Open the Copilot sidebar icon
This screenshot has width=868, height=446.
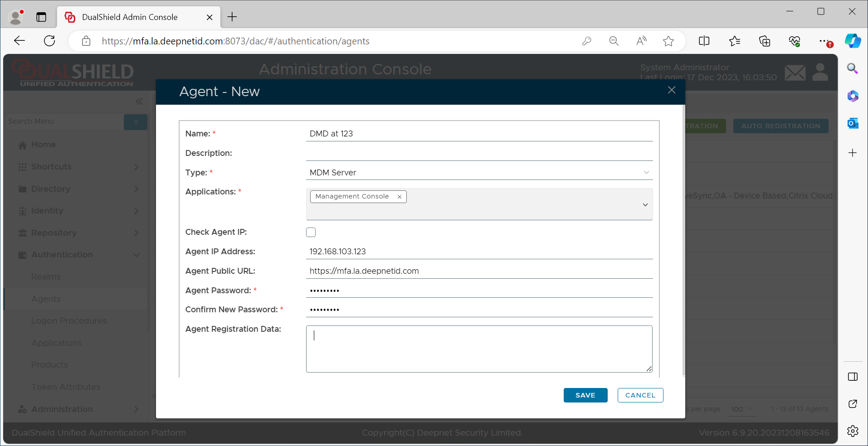click(853, 41)
